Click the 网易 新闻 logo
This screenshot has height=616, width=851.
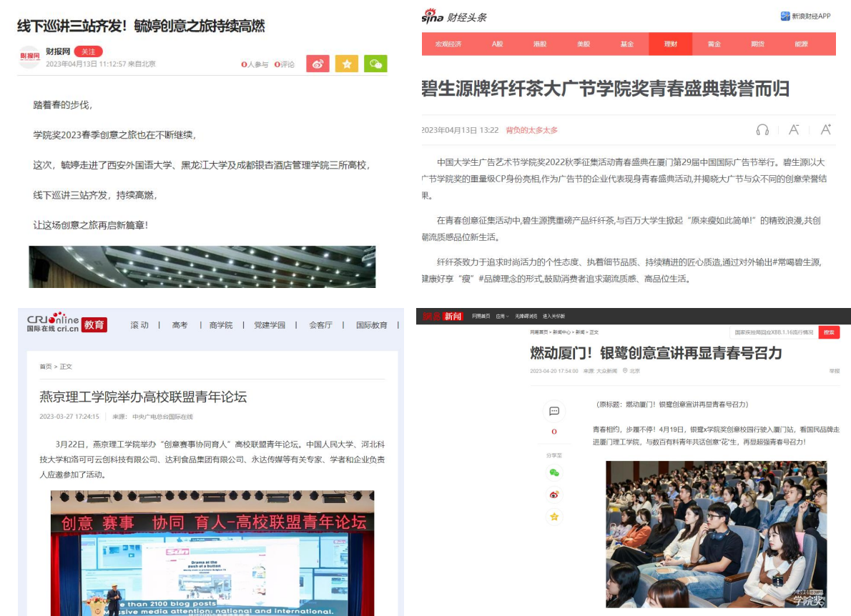(443, 316)
